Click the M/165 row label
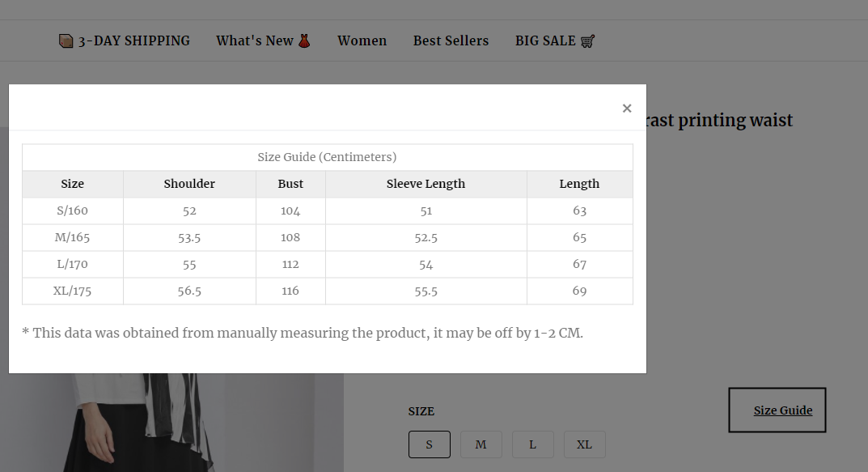Screen dimensions: 868x472 [x=73, y=238]
